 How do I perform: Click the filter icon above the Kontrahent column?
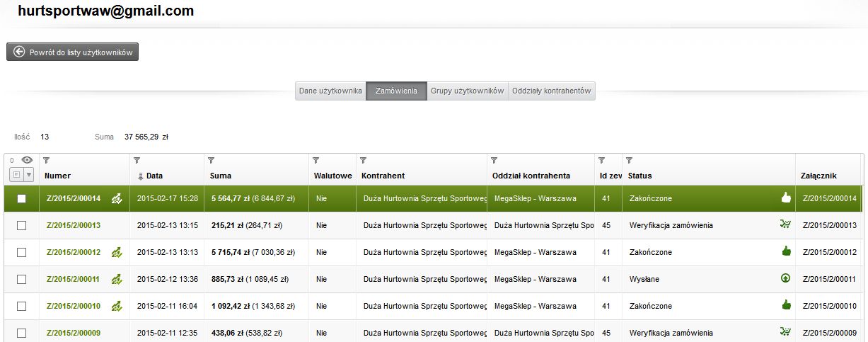click(x=363, y=161)
